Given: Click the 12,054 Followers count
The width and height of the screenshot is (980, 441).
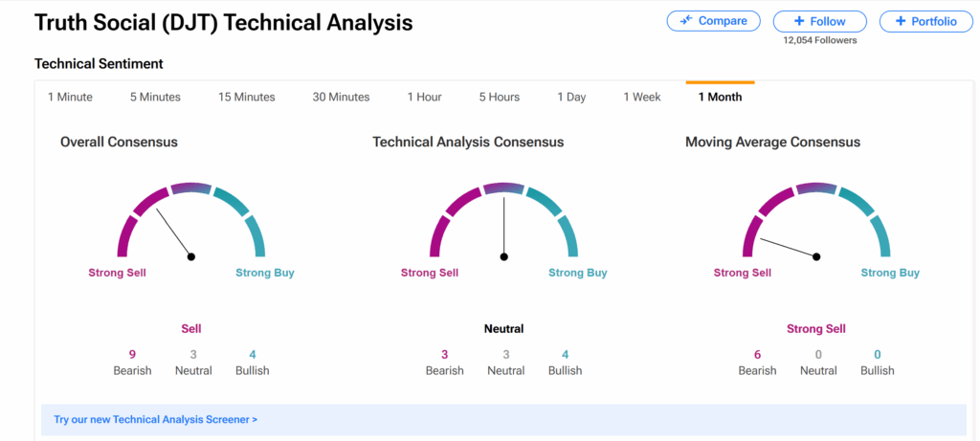Looking at the screenshot, I should 820,40.
